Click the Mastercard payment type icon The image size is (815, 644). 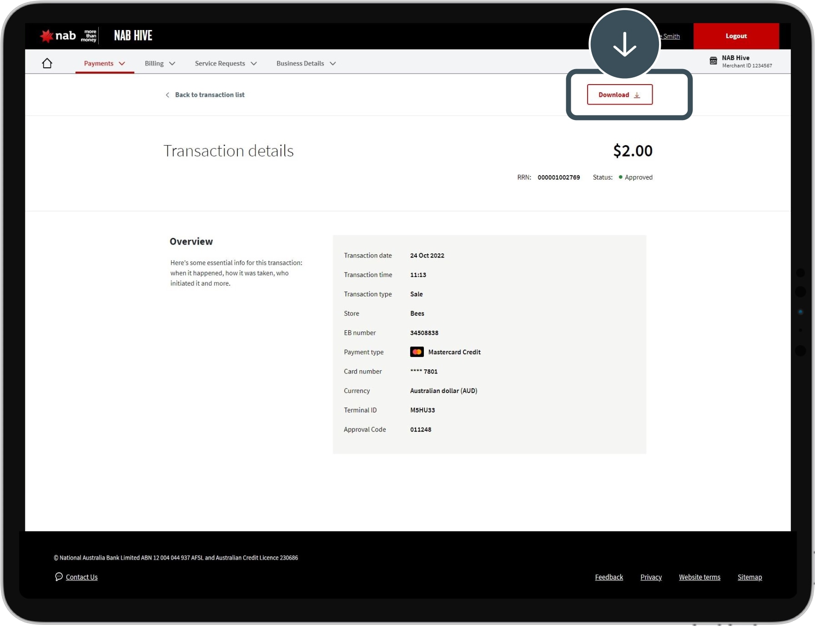(x=417, y=352)
